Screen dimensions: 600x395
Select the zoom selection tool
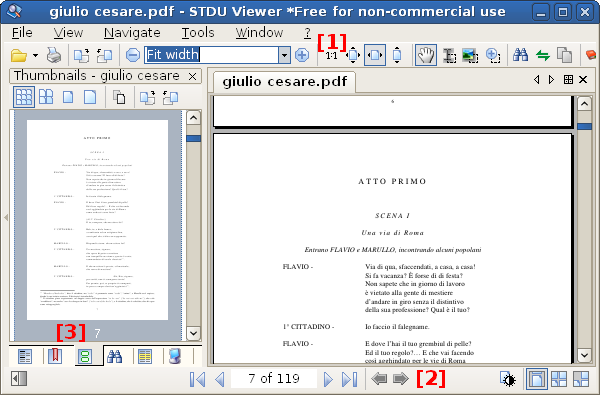[x=493, y=55]
